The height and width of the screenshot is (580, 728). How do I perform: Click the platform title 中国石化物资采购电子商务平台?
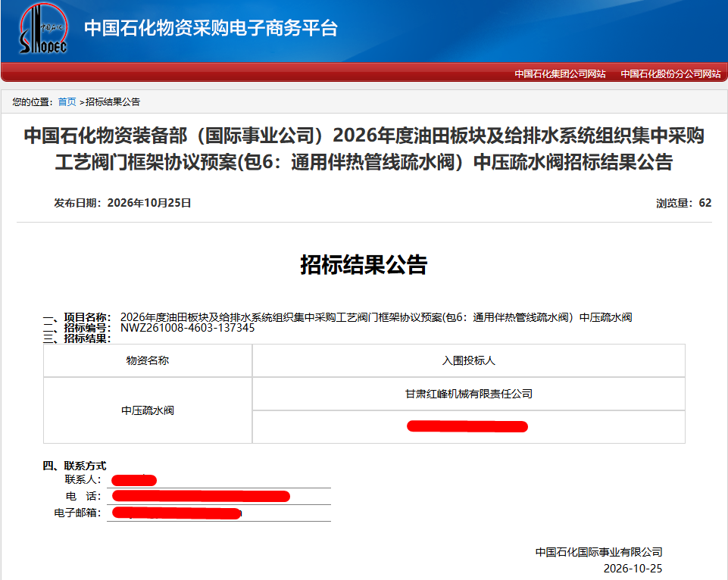(x=211, y=28)
